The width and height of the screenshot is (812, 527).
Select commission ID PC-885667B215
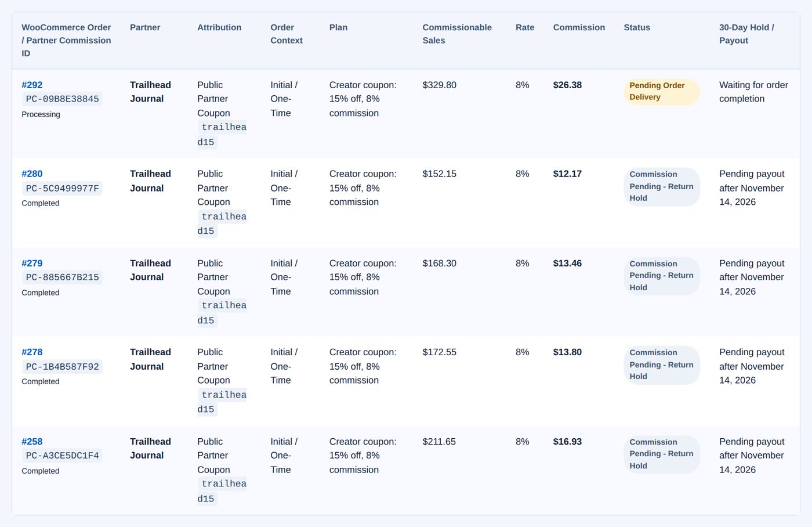[x=62, y=277]
